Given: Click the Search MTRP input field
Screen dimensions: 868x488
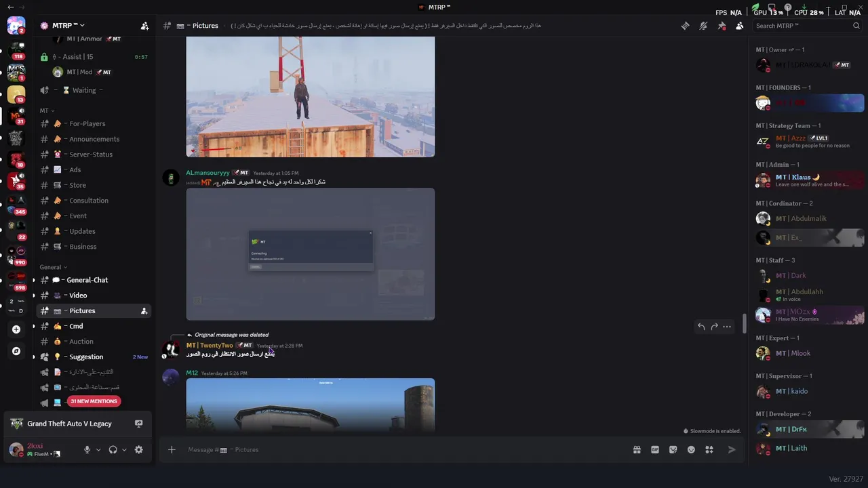Looking at the screenshot, I should (x=807, y=26).
